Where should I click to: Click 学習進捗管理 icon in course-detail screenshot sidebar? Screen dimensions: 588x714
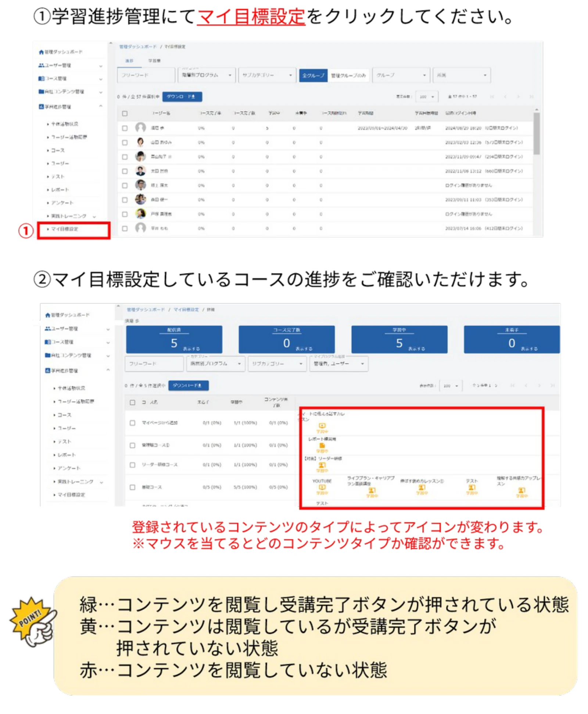(x=47, y=370)
